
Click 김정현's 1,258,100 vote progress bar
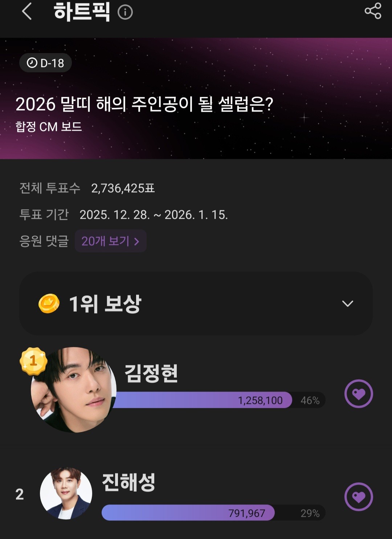[203, 400]
